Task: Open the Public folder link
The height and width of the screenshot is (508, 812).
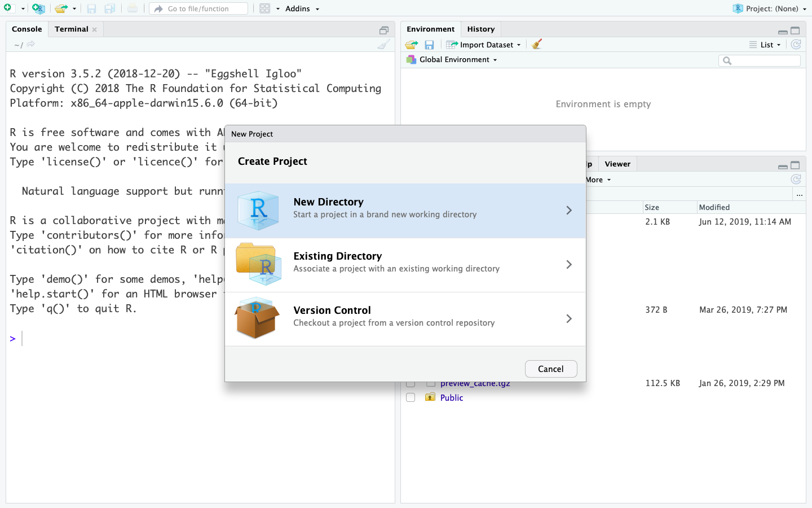Action: tap(452, 397)
